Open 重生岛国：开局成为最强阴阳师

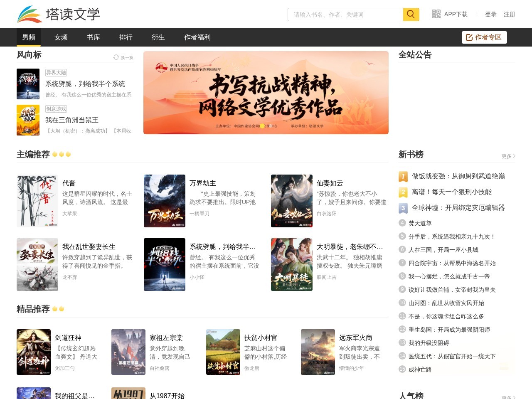coord(449,330)
